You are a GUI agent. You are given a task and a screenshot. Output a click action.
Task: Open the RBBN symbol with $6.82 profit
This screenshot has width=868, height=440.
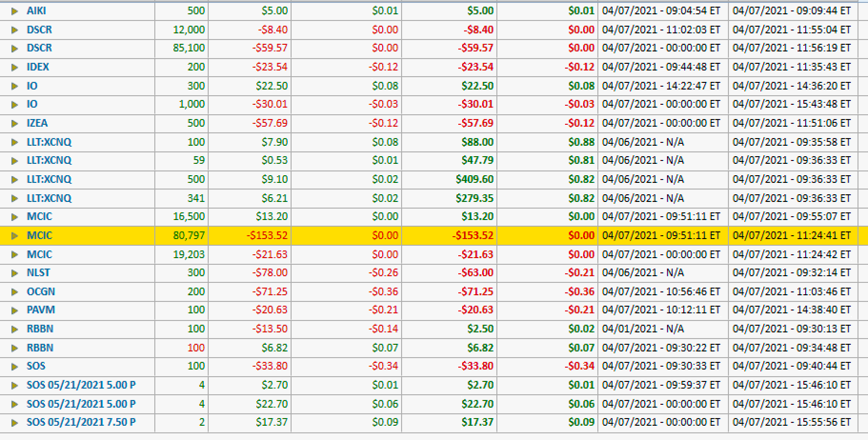[x=40, y=348]
